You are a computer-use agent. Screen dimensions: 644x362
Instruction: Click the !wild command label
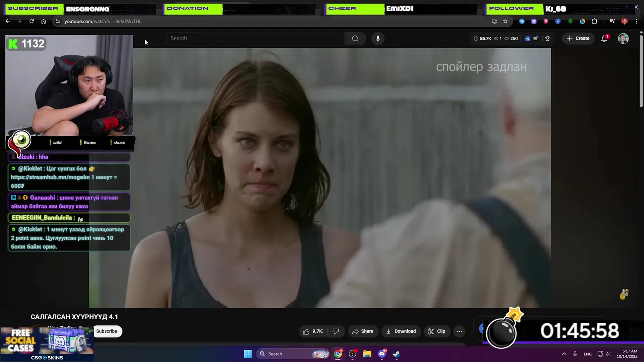tap(55, 142)
